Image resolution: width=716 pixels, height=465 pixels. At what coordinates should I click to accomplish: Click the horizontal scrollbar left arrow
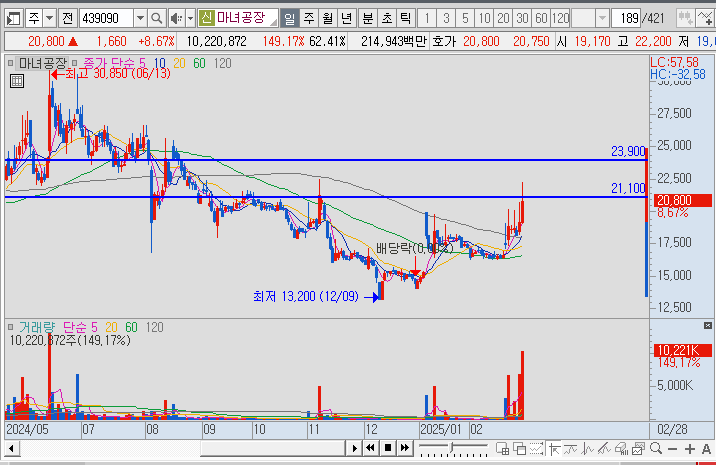[11, 449]
